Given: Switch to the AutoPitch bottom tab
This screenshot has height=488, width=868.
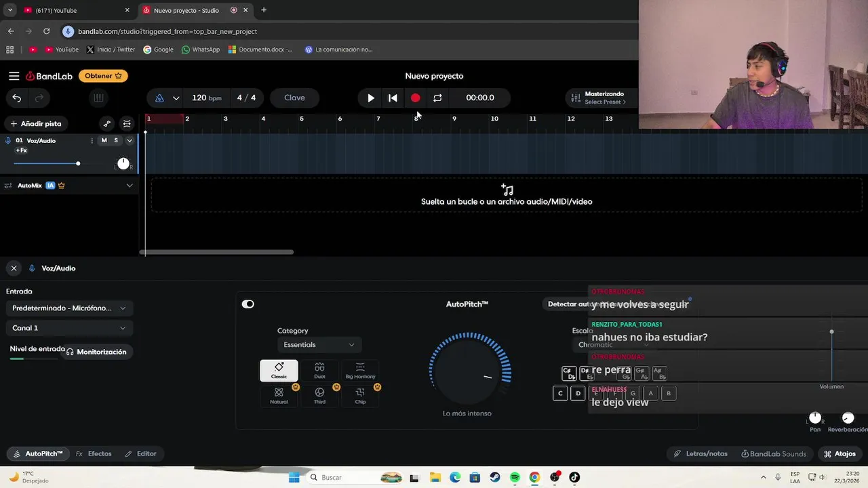Looking at the screenshot, I should [x=38, y=453].
